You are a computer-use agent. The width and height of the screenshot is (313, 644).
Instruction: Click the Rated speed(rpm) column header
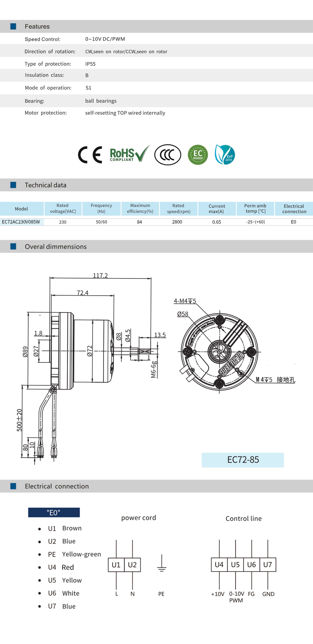(179, 209)
